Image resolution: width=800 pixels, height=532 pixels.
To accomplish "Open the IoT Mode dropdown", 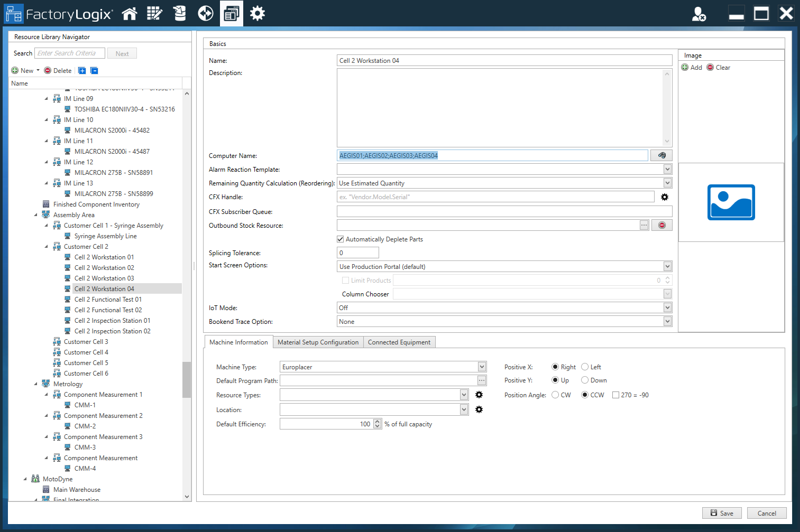I will tap(667, 308).
